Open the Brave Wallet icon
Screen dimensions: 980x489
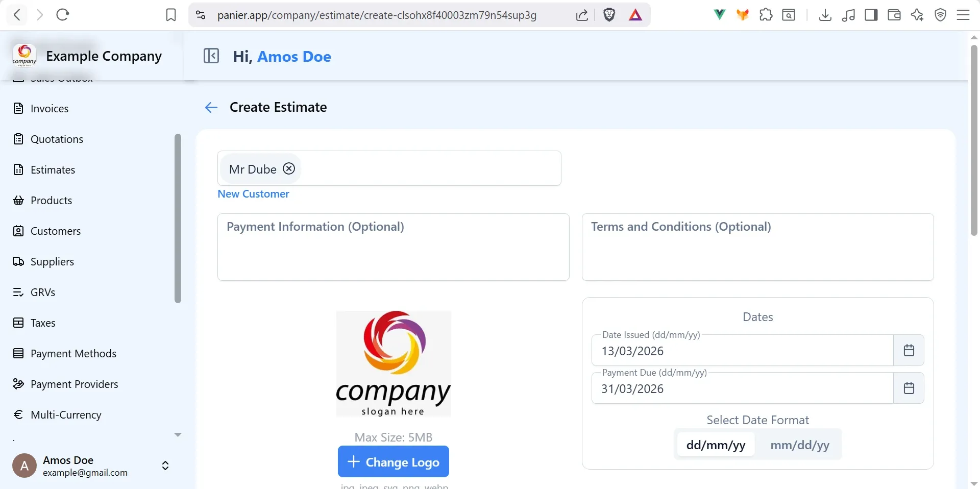[894, 15]
